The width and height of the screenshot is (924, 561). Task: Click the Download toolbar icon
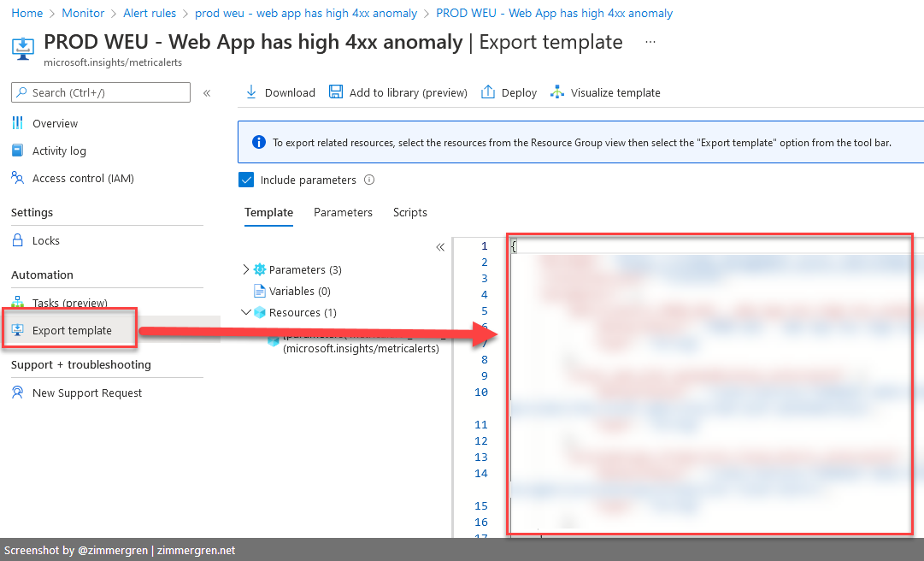tap(251, 92)
